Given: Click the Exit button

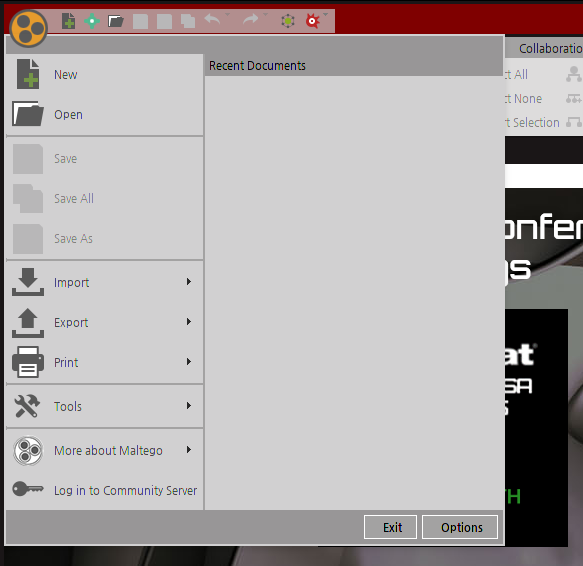Looking at the screenshot, I should [x=390, y=527].
